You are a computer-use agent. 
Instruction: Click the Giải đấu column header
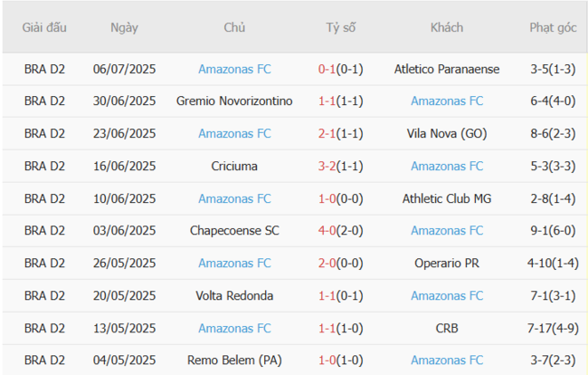click(44, 27)
